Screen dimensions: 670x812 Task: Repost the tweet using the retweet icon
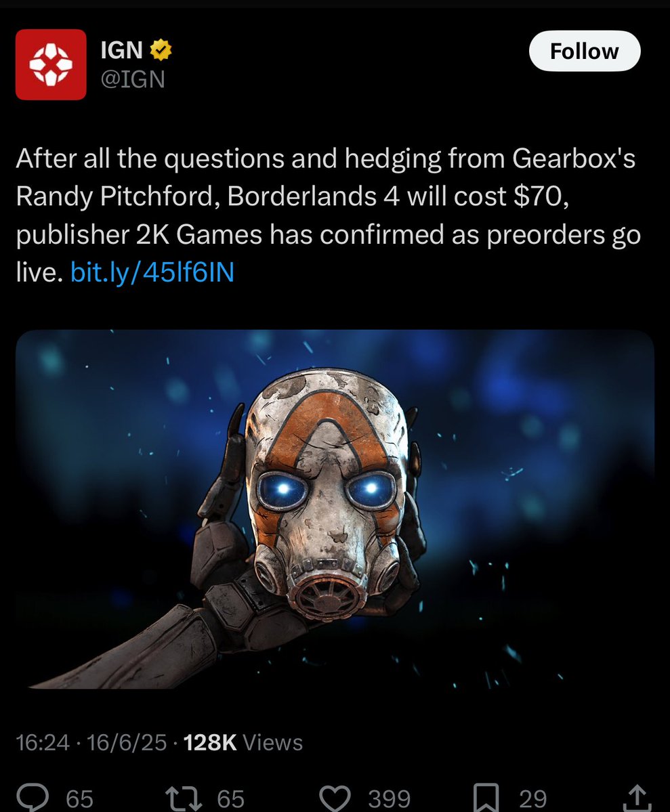[183, 798]
